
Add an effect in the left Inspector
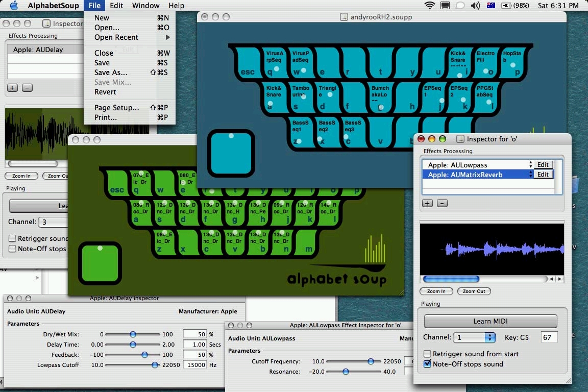click(12, 88)
